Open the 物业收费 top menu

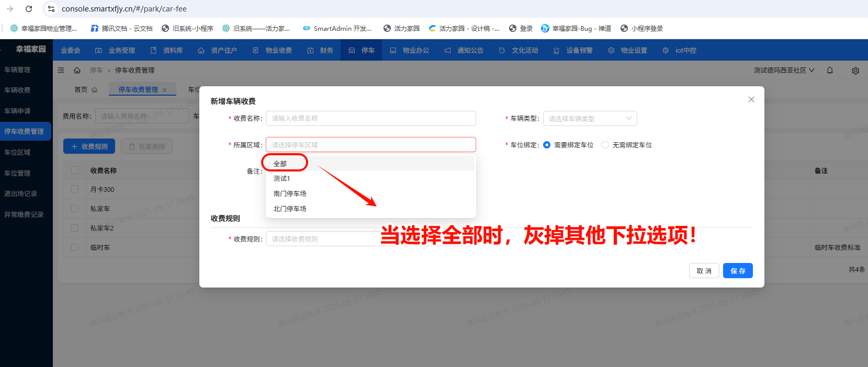point(273,50)
